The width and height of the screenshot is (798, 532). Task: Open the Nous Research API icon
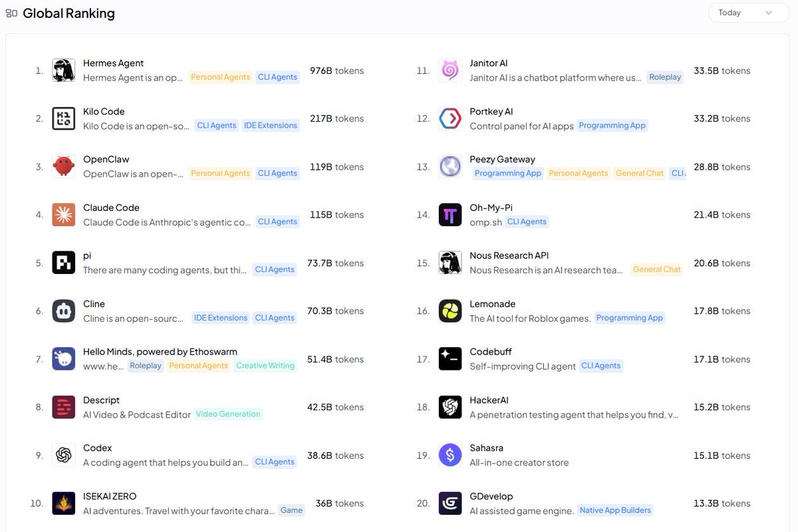(x=450, y=263)
